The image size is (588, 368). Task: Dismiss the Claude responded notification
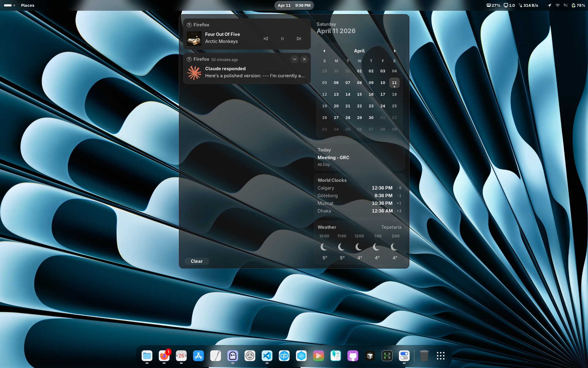point(304,59)
